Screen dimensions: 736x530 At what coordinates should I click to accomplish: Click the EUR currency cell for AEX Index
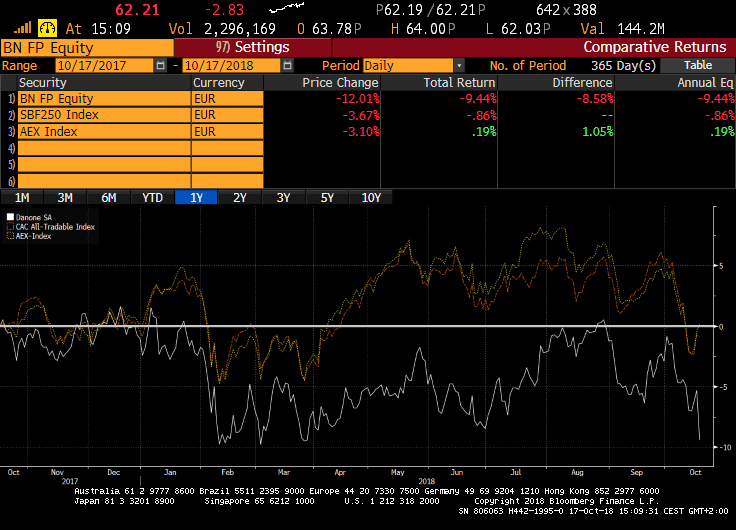point(227,131)
